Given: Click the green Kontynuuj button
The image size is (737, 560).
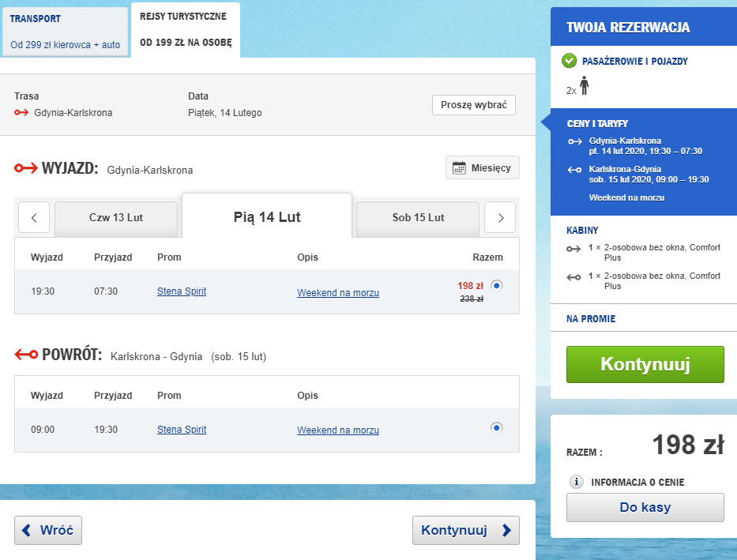Looking at the screenshot, I should pyautogui.click(x=645, y=364).
